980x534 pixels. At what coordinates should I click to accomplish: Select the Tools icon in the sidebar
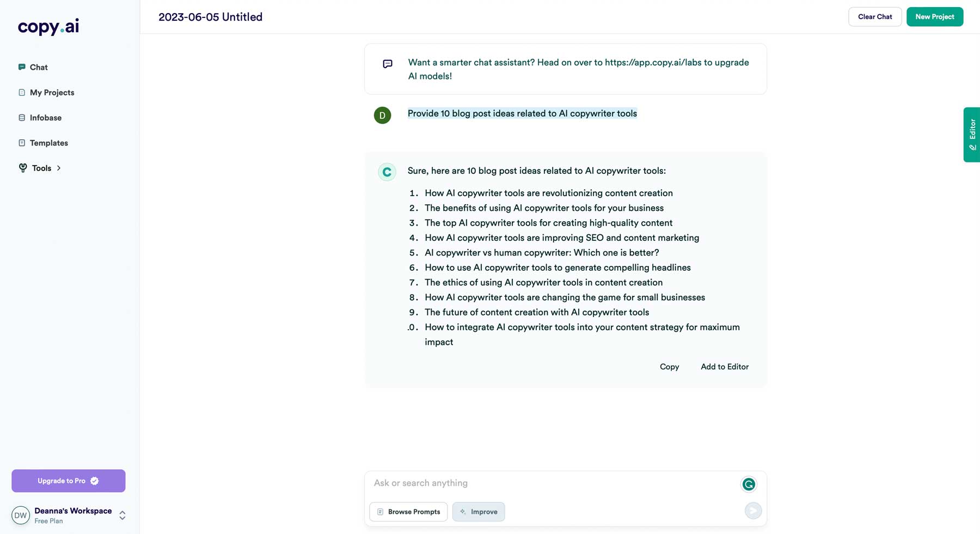[x=23, y=168]
